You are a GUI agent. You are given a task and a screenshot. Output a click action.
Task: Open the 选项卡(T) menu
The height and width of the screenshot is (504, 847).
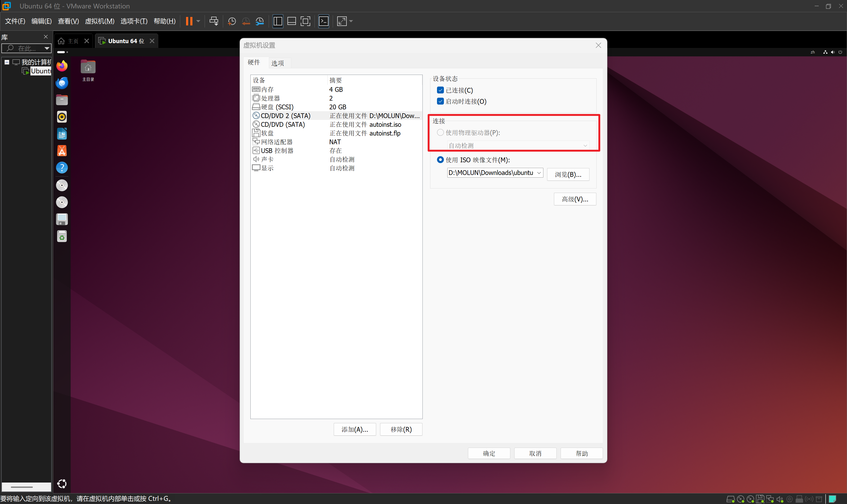tap(134, 21)
